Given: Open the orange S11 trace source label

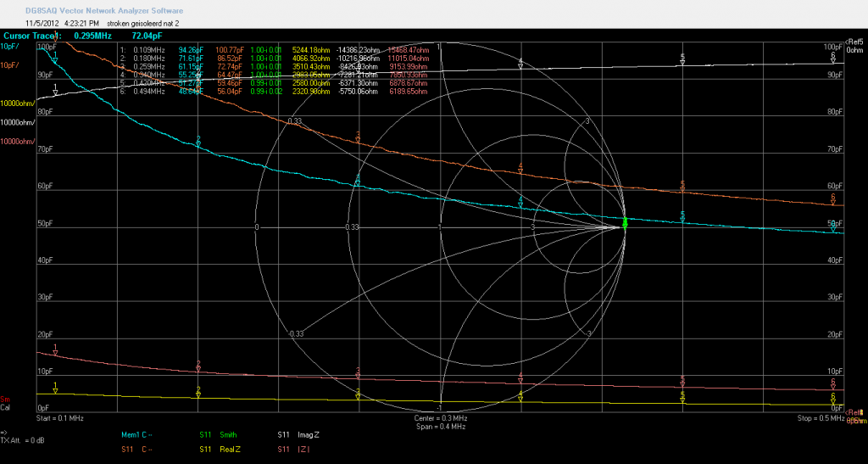Looking at the screenshot, I should (x=127, y=449).
